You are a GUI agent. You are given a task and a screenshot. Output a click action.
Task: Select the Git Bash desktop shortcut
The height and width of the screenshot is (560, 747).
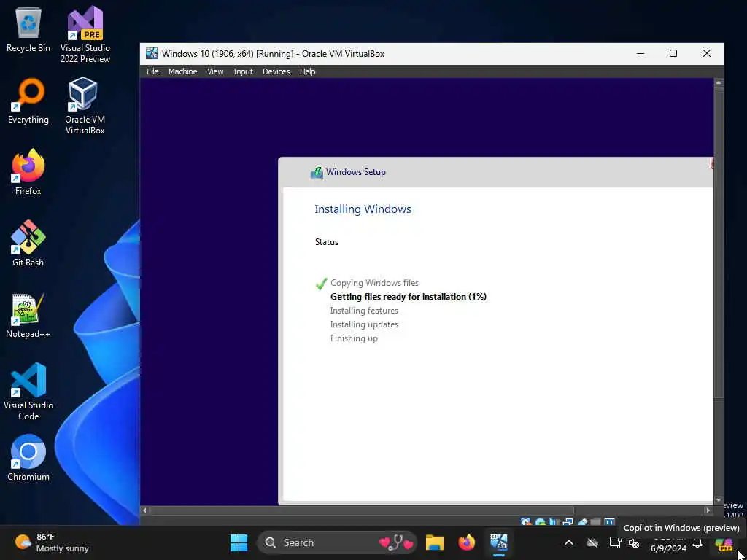(28, 243)
